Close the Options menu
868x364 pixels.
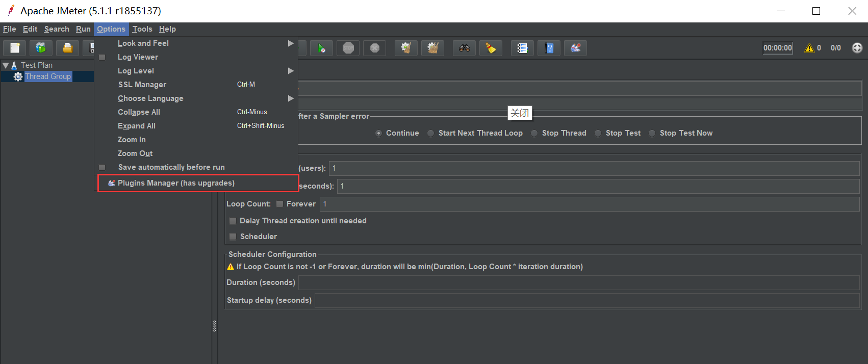coord(111,29)
